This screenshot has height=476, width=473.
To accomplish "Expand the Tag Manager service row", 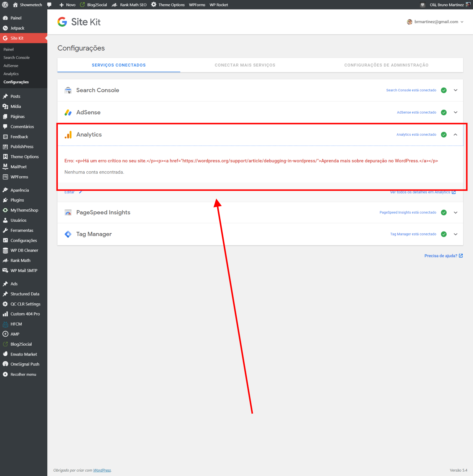I will [260, 234].
